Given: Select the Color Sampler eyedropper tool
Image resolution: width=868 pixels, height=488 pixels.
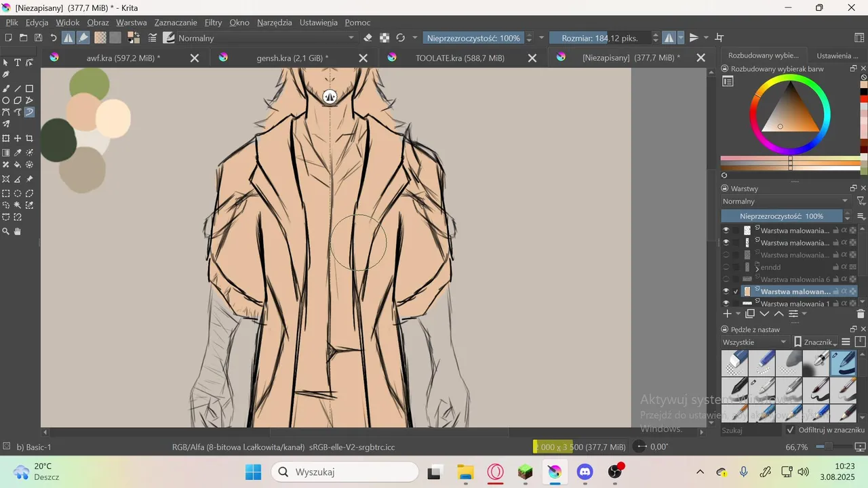Looking at the screenshot, I should [x=18, y=152].
